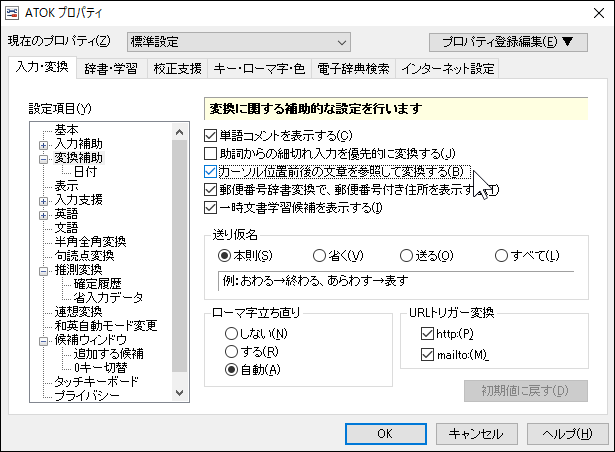Uncheck the mailto: URL trigger checkbox
This screenshot has height=452, width=615.
coord(427,355)
